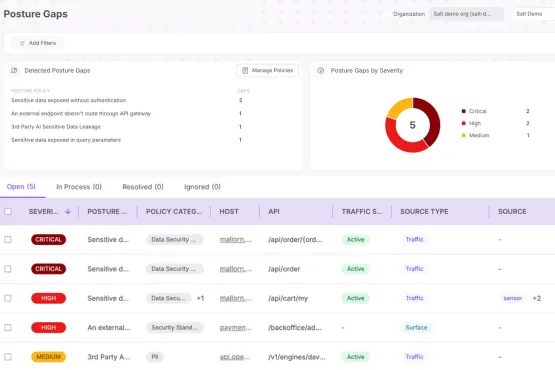Select '3rd Party AI Sensitive Data Leakage' policy
The height and width of the screenshot is (370, 555).
pyautogui.click(x=56, y=127)
